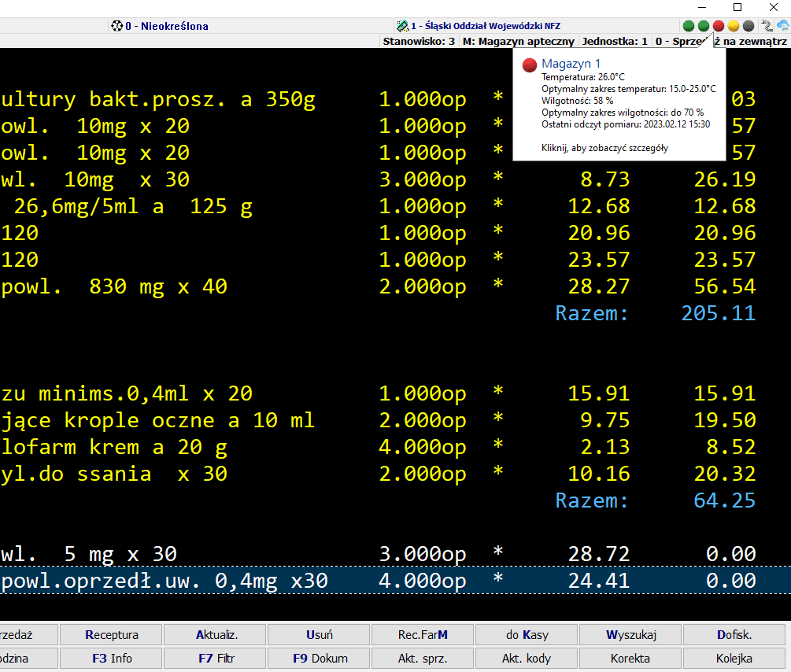This screenshot has width=791, height=672.
Task: Click the value 20.32
Action: (725, 473)
